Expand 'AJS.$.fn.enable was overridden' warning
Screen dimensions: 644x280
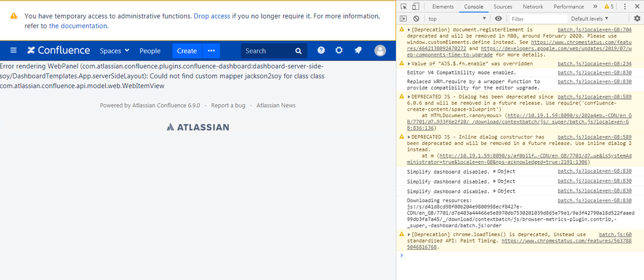[409, 64]
